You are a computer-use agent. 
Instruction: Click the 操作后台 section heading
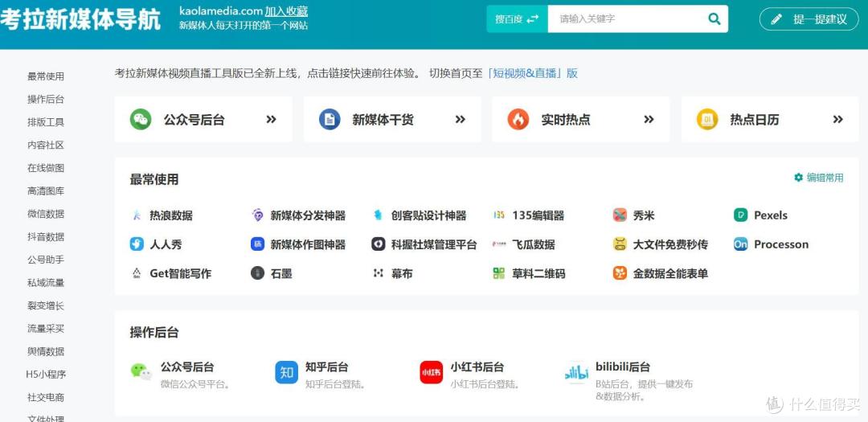154,332
